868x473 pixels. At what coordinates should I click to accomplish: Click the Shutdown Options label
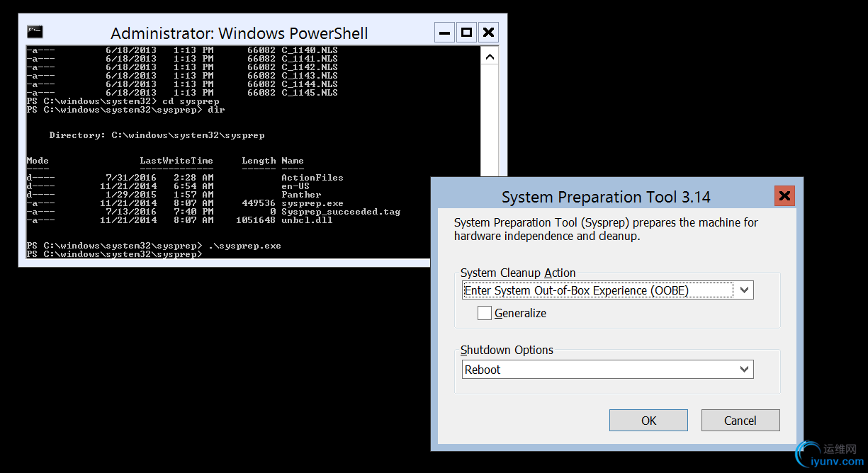[x=507, y=350]
